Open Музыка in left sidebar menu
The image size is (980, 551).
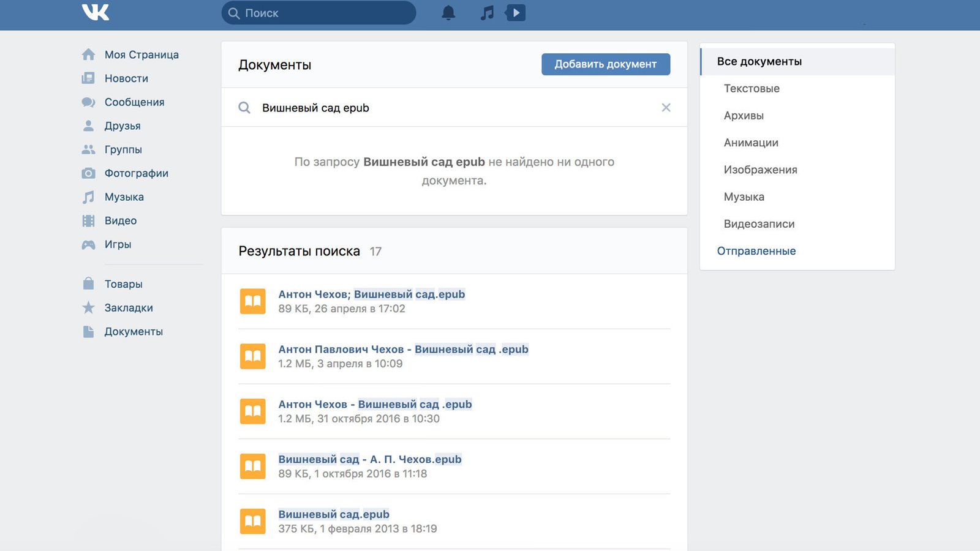[x=124, y=197]
